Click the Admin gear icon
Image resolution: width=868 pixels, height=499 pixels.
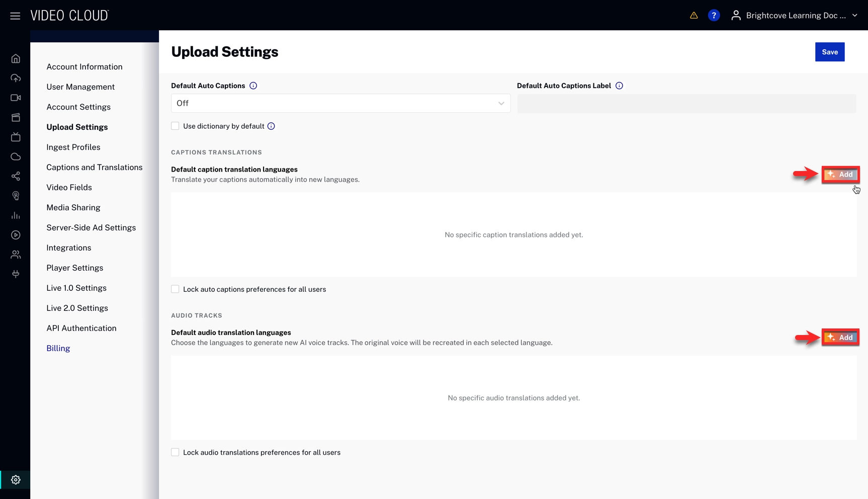[16, 480]
